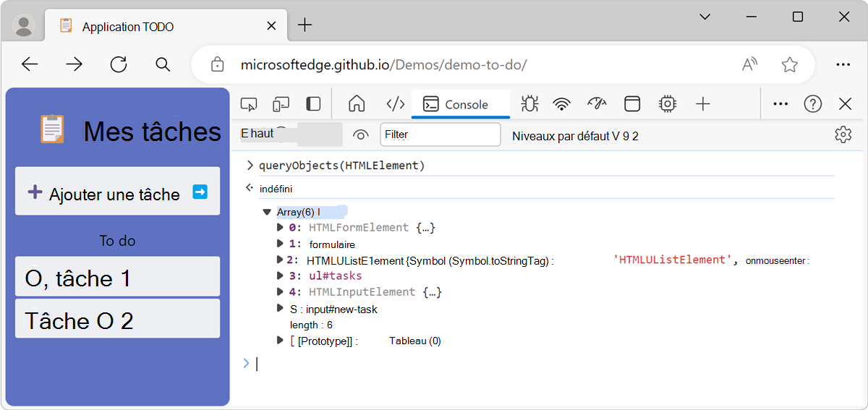Submit the task with the arrow button
The image size is (868, 410).
click(200, 192)
